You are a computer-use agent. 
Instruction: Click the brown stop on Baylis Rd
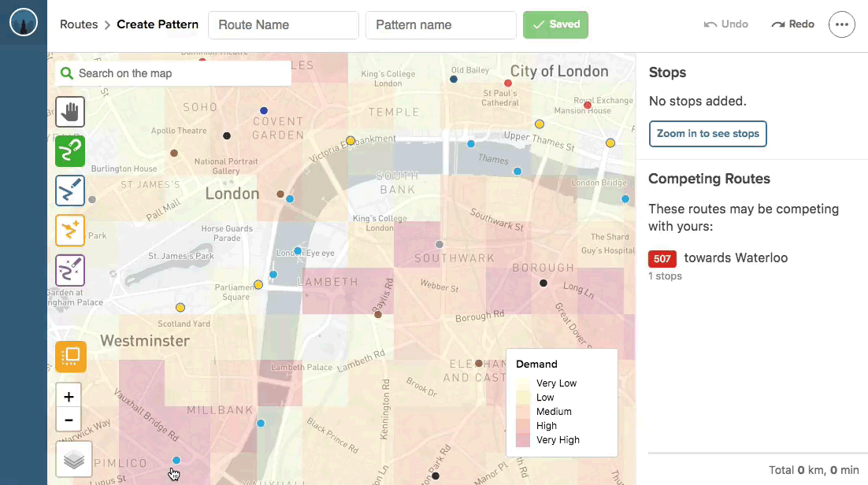point(378,314)
